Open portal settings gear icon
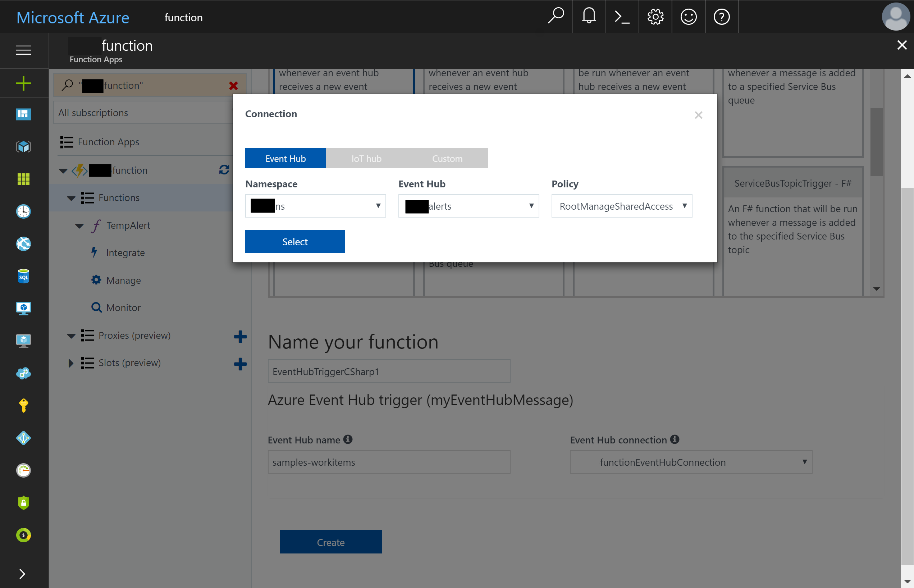The width and height of the screenshot is (914, 588). (655, 17)
